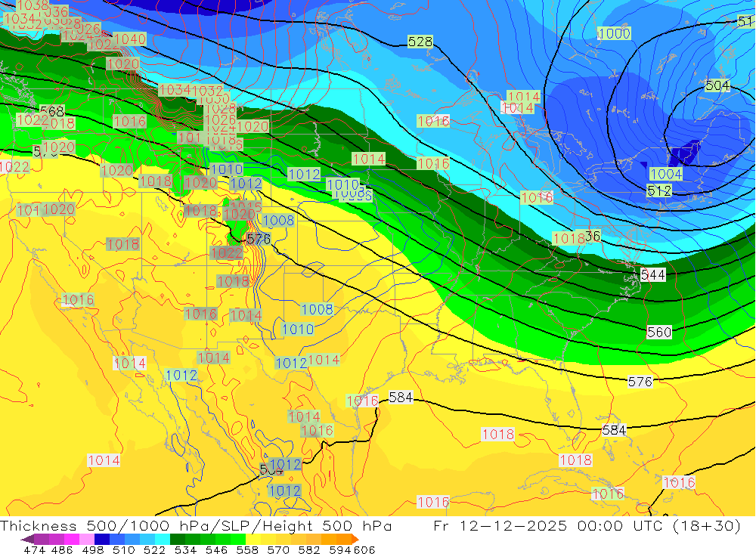
Task: Click the 560 height contour label
Action: tap(659, 333)
